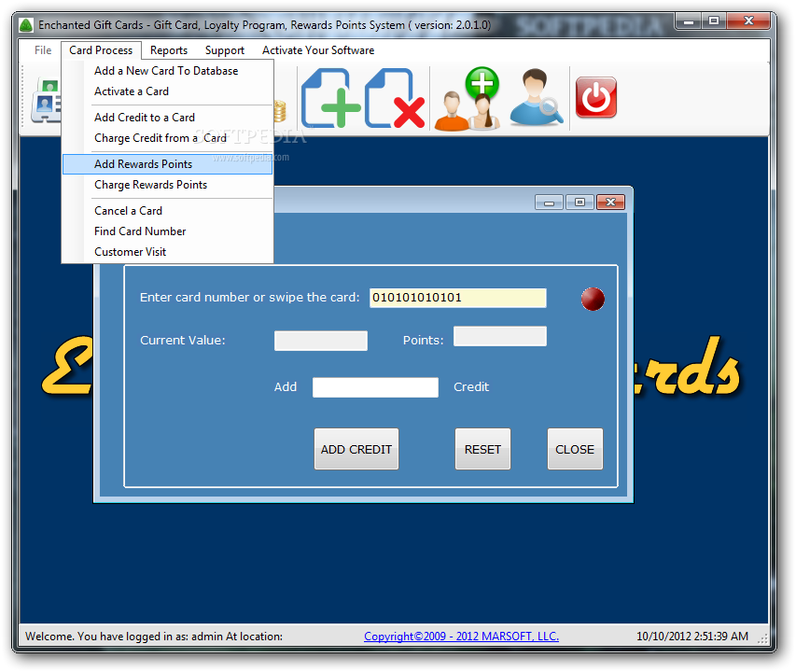Select Activate a Card menu entry

coord(167,91)
